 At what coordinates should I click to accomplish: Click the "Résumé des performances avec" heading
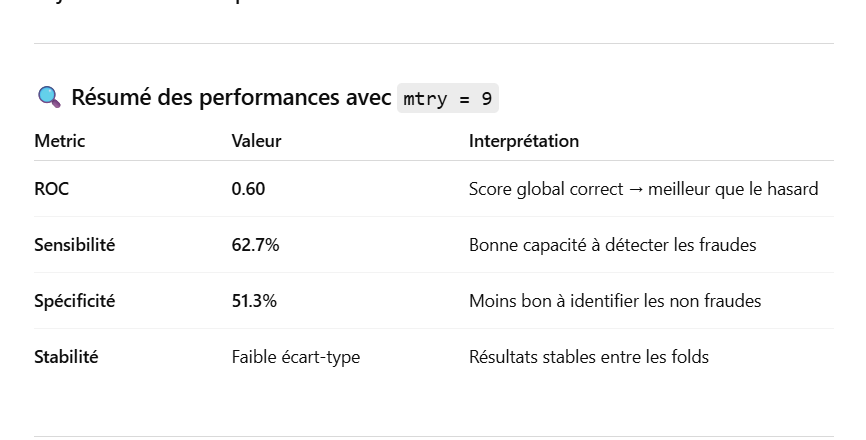pos(231,98)
